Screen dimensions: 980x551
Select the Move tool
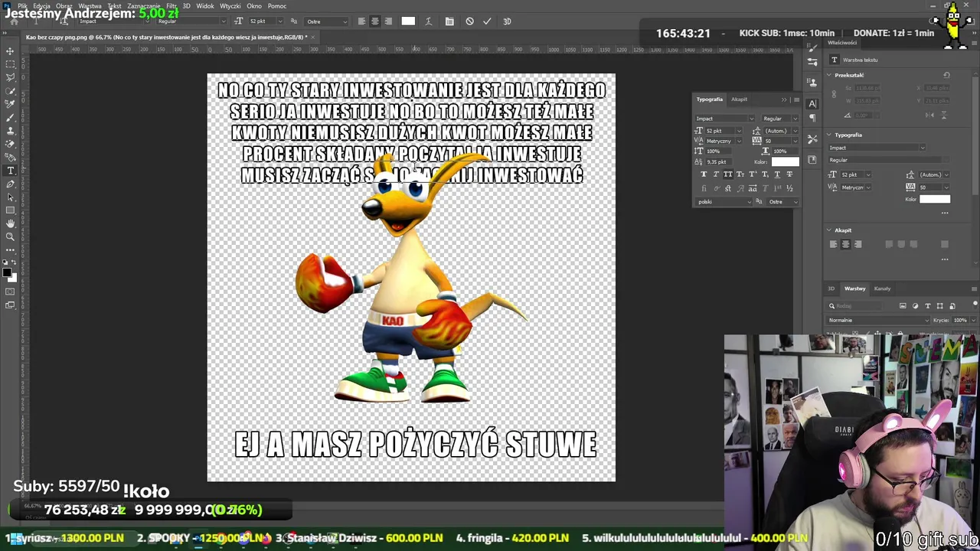[x=10, y=51]
